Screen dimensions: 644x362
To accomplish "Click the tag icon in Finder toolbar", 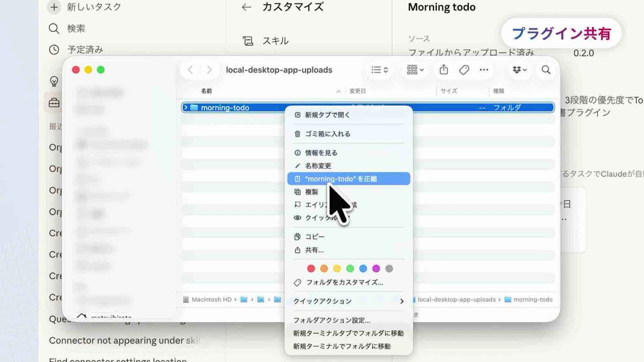I will (x=464, y=70).
